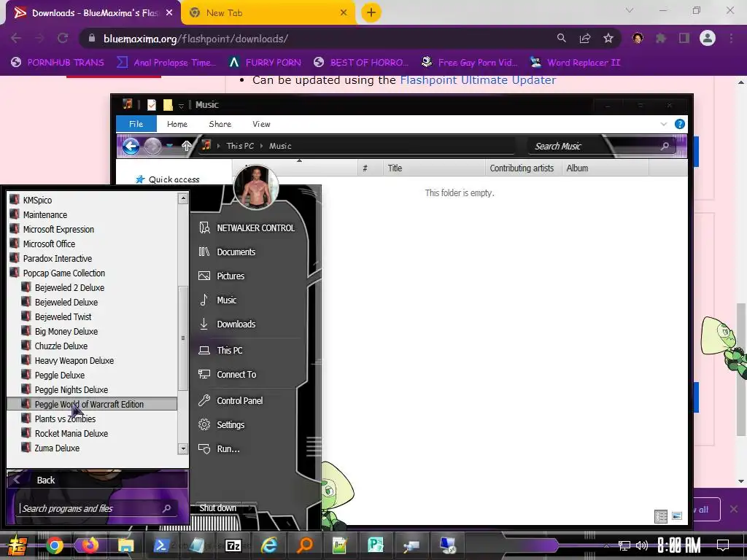Click the Search Music box
The height and width of the screenshot is (560, 747).
[602, 146]
